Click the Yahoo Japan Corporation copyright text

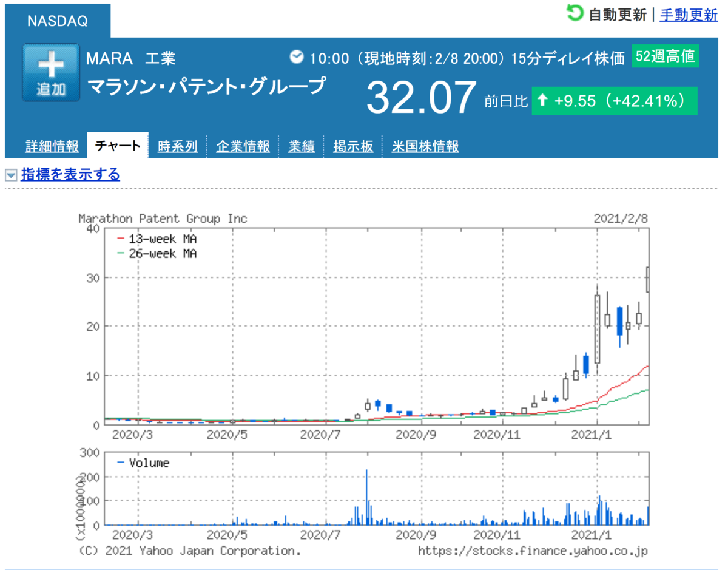point(190,551)
